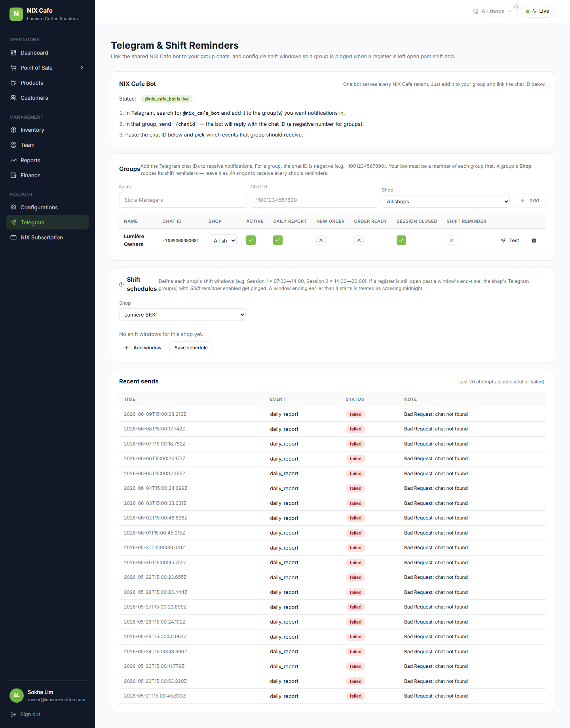Click the Live activity pulse icon
The width and height of the screenshot is (570, 728).
pos(534,11)
